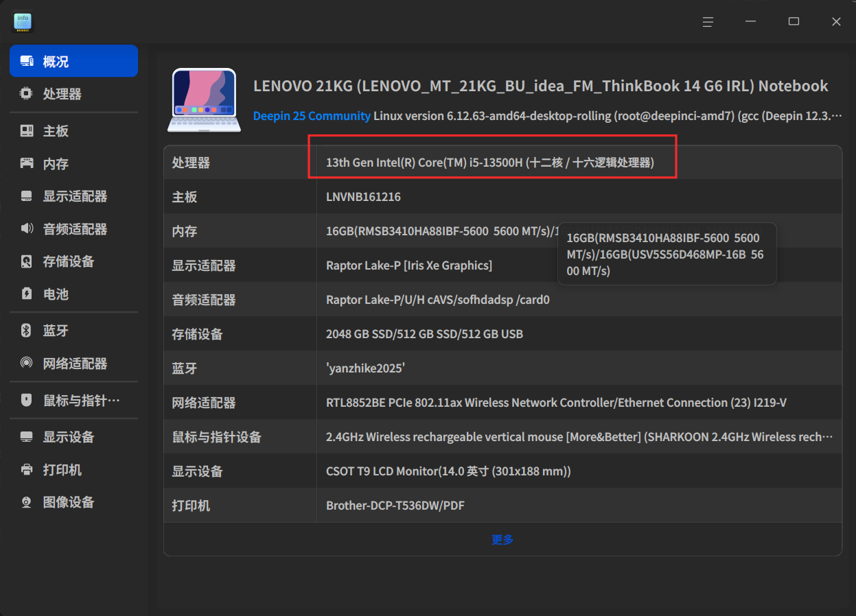Click the 内存 row label in the table

coord(185,231)
